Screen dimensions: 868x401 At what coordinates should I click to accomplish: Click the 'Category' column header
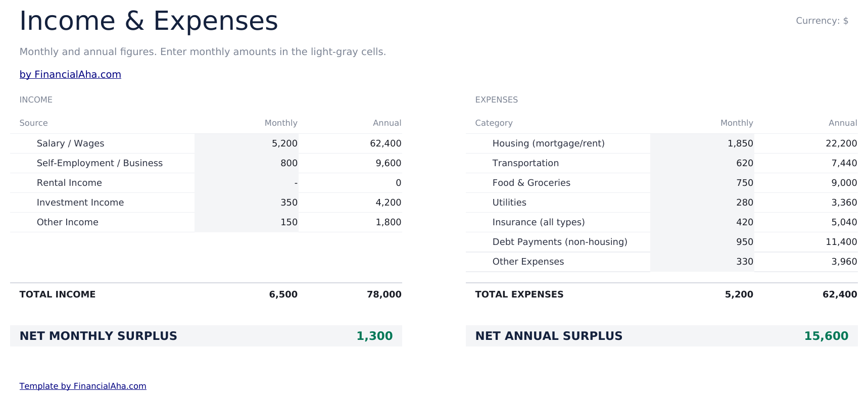pos(494,123)
